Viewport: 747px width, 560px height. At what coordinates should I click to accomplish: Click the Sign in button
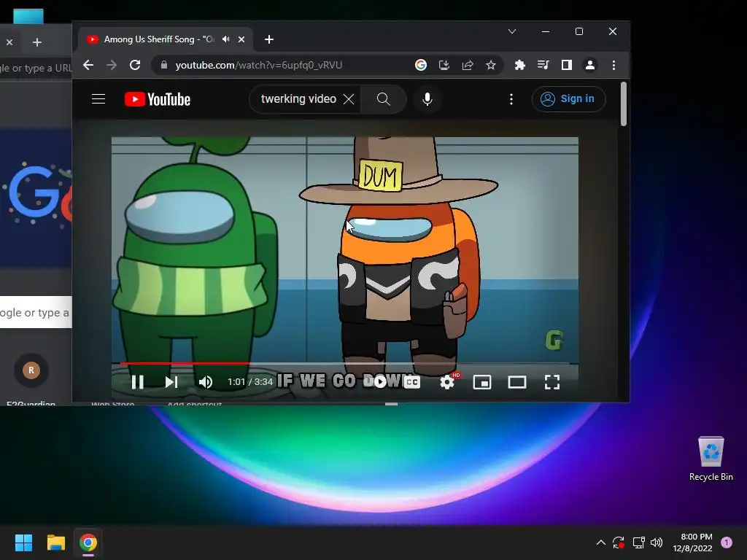click(568, 99)
